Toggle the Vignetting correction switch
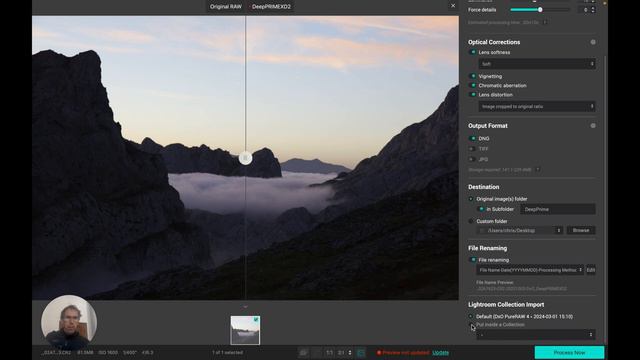The height and width of the screenshot is (360, 640). click(x=473, y=76)
